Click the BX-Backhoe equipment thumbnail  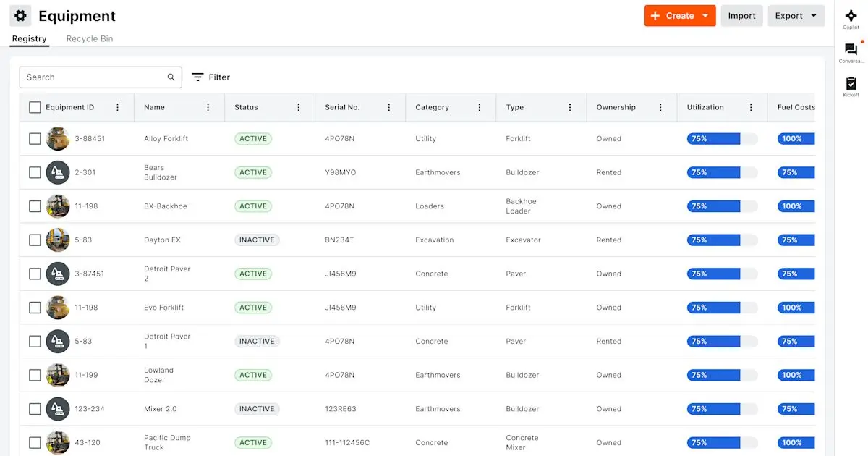coord(58,206)
